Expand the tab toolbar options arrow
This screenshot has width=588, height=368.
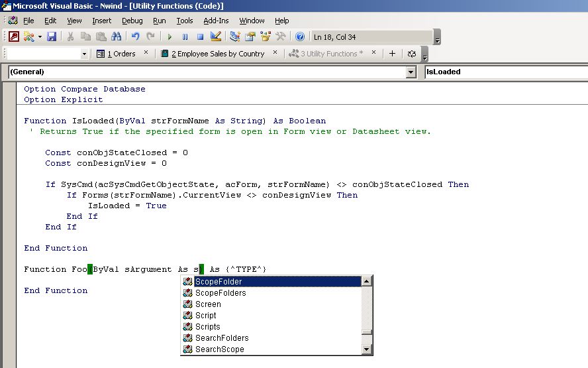pyautogui.click(x=424, y=54)
